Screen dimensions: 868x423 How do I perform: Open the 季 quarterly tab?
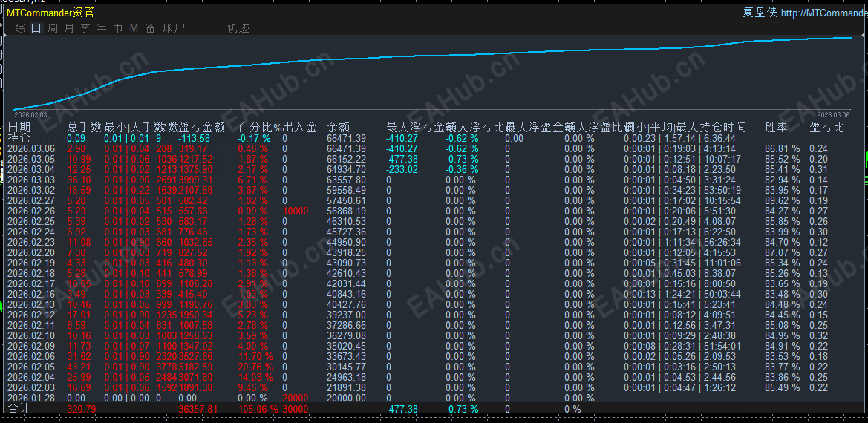pyautogui.click(x=85, y=28)
